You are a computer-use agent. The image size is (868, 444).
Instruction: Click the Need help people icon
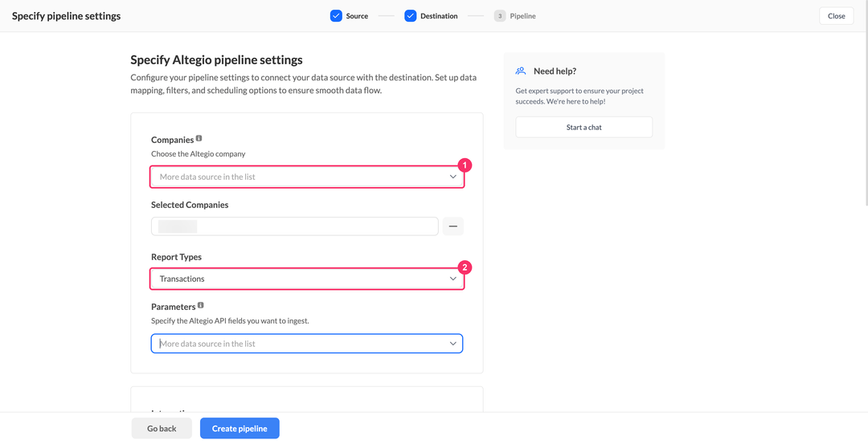pyautogui.click(x=520, y=71)
